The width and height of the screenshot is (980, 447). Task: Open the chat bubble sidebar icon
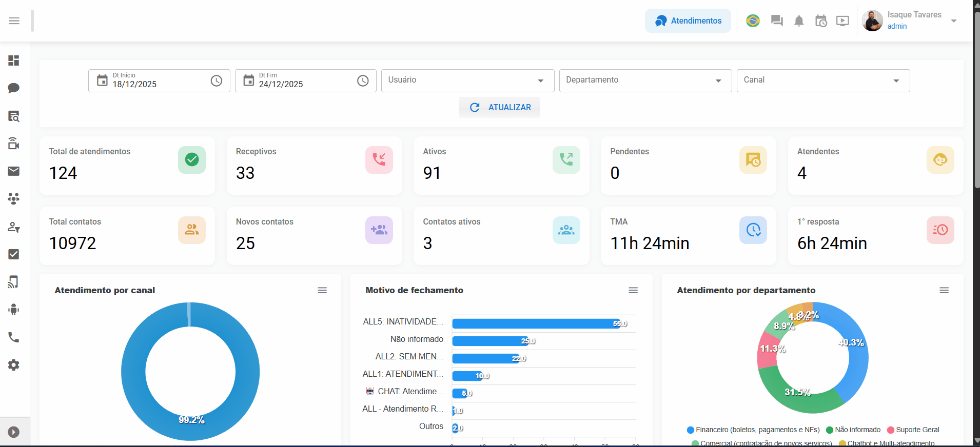14,88
